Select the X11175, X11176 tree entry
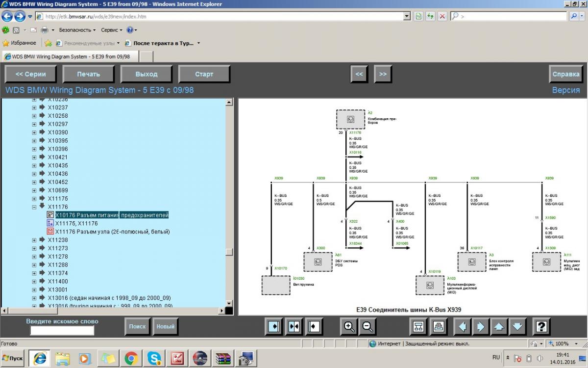Screen dimensions: 588x368 pyautogui.click(x=76, y=223)
